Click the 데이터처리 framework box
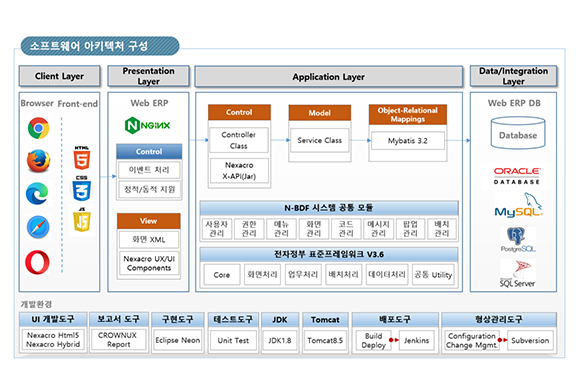This screenshot has height=392, width=580. [387, 275]
